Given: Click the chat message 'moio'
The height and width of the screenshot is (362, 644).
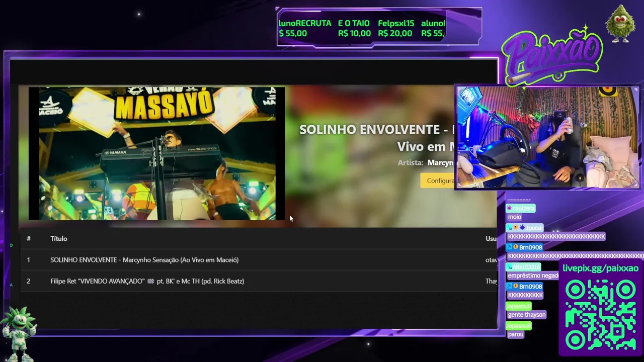Looking at the screenshot, I should (515, 217).
